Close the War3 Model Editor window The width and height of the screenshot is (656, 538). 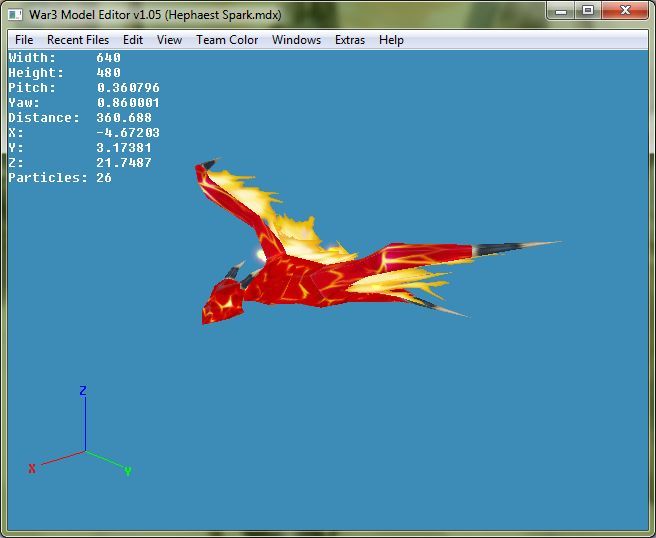625,11
